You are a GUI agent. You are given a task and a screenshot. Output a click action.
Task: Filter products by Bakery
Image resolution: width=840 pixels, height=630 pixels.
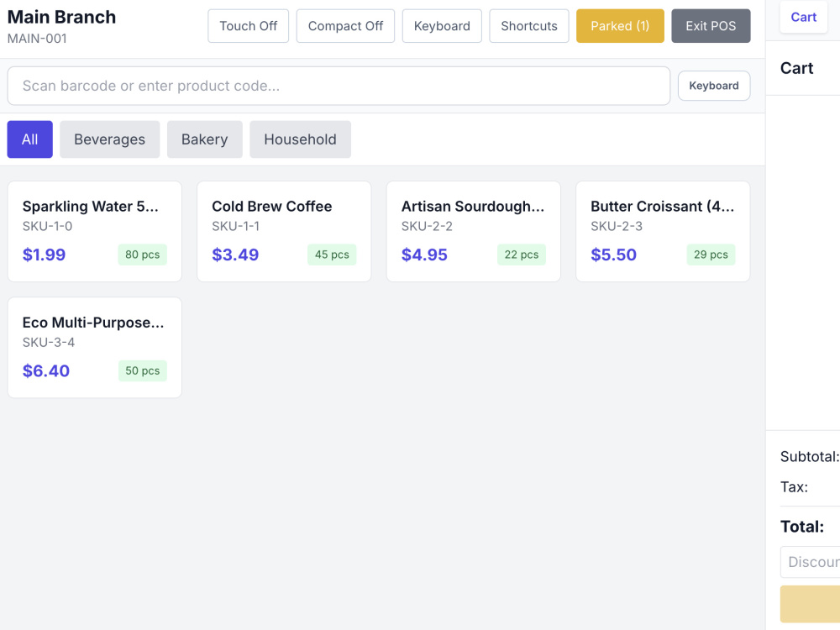point(205,139)
